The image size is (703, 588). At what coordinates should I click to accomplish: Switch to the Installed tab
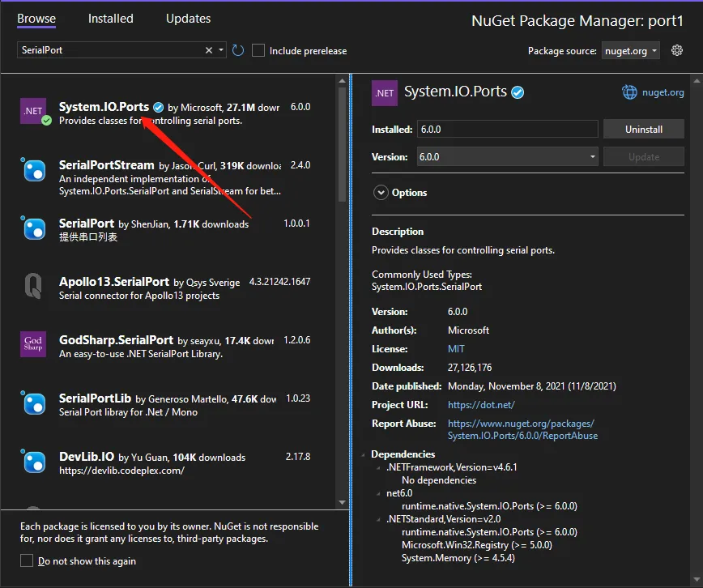coord(111,19)
